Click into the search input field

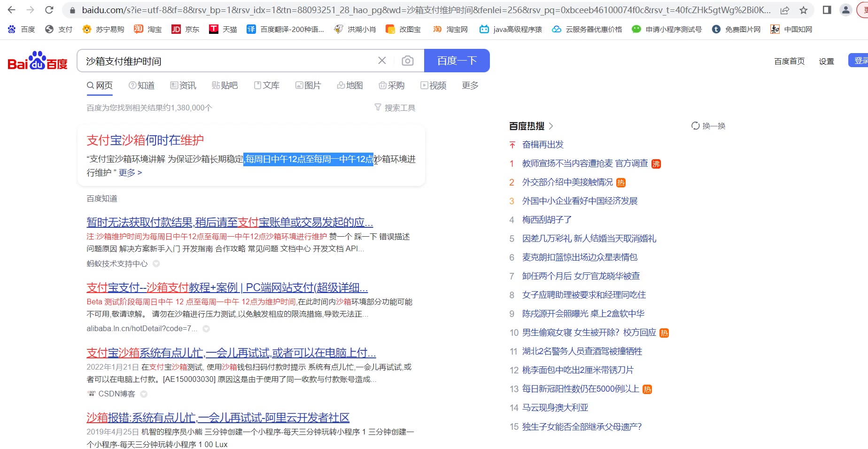point(225,61)
